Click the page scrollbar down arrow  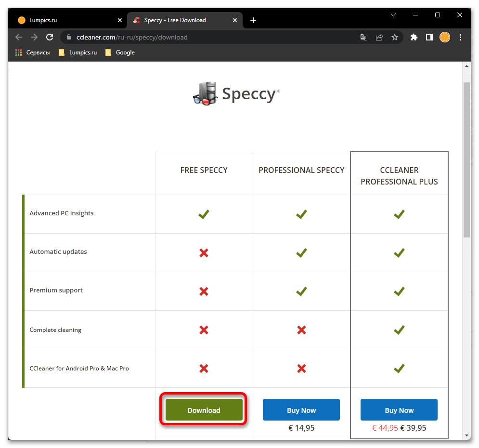pos(466,435)
